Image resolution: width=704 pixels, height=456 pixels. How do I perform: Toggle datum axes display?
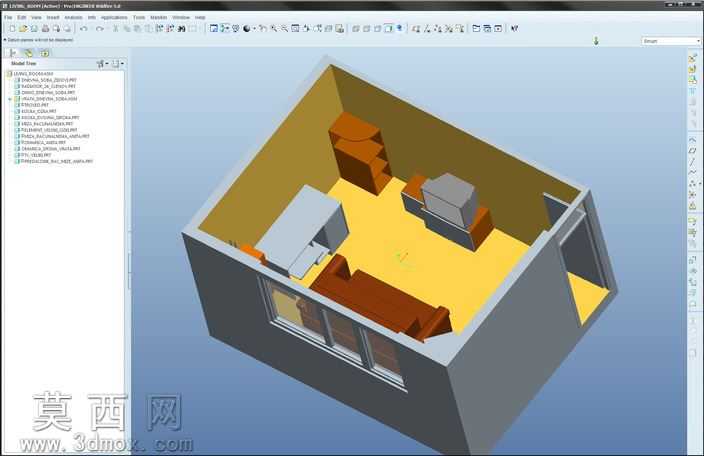tap(427, 28)
